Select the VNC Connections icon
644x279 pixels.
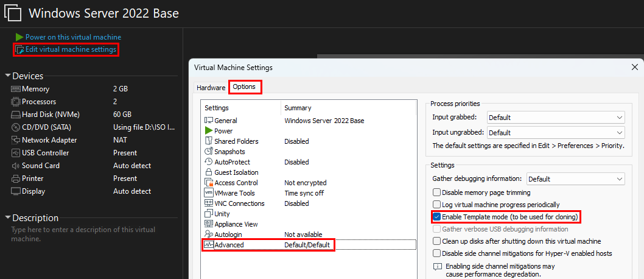click(x=209, y=203)
